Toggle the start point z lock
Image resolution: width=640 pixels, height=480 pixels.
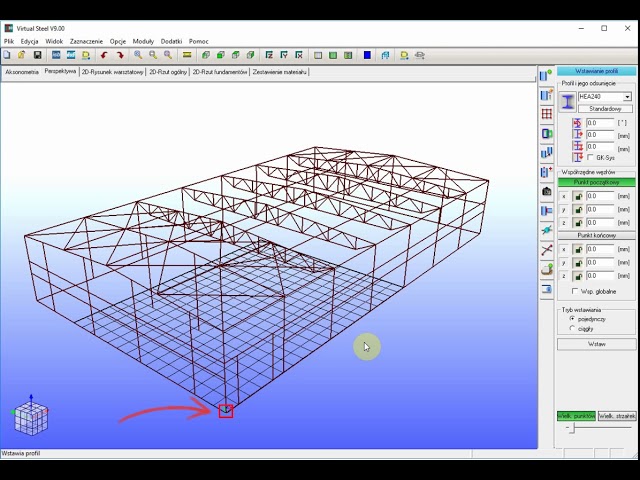578,223
